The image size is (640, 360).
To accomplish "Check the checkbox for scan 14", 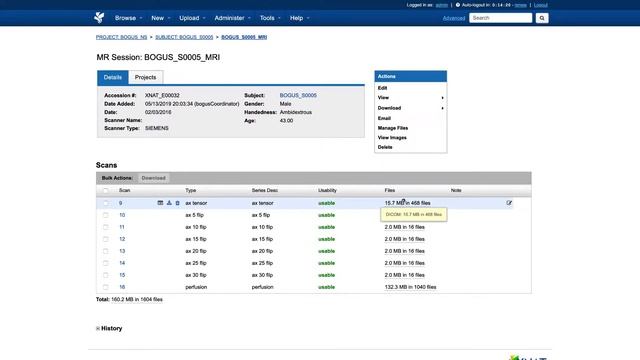I will tap(106, 263).
